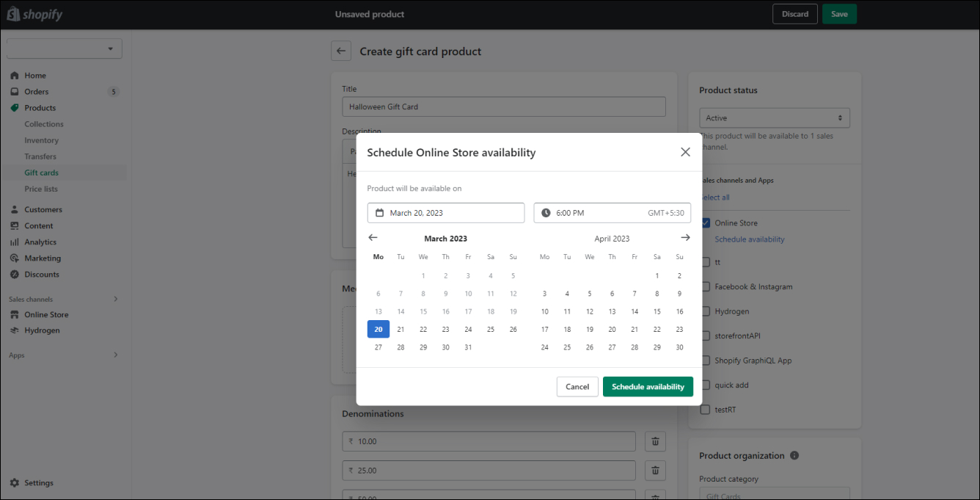980x500 pixels.
Task: Toggle the Online Store checkbox
Action: tap(706, 222)
